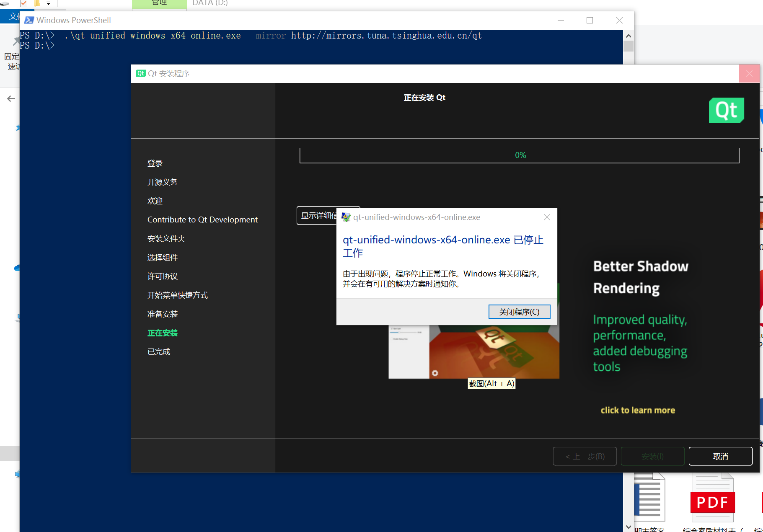Minimize the Windows PowerShell window

coord(561,20)
